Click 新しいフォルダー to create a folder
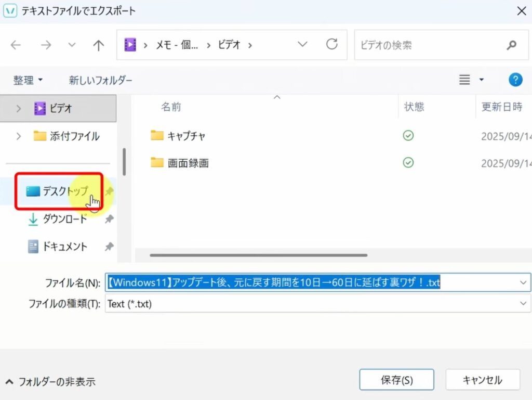This screenshot has height=400, width=532. click(100, 80)
